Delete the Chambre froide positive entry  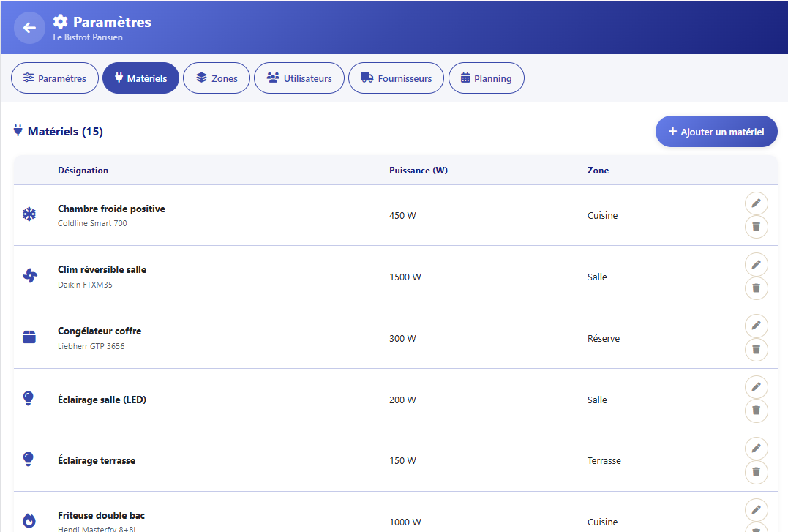756,227
